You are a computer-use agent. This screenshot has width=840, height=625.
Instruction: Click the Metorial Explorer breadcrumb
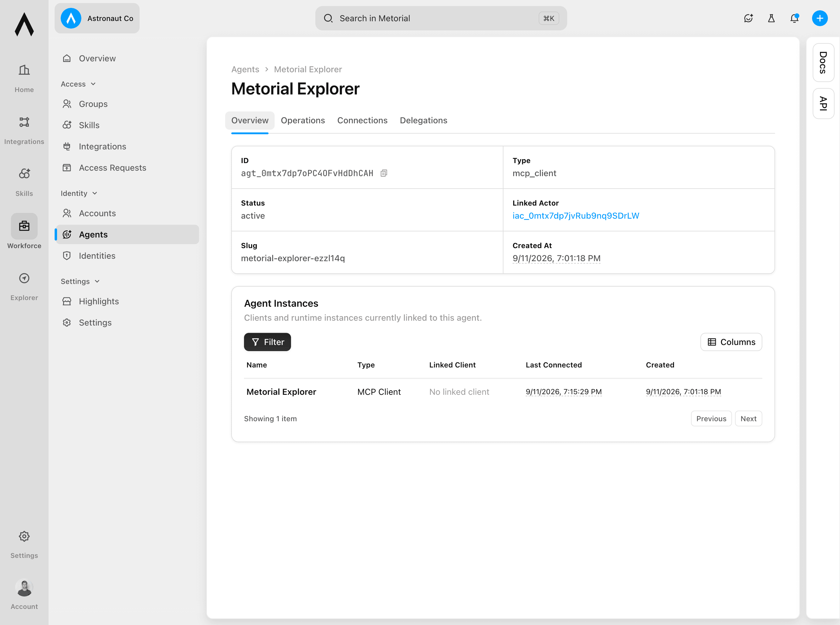click(x=308, y=69)
